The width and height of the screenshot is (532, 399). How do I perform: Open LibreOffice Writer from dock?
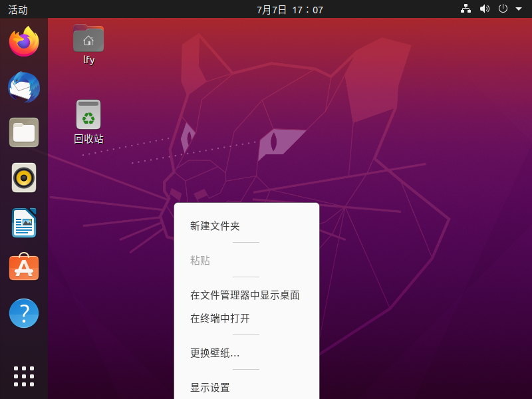24,223
